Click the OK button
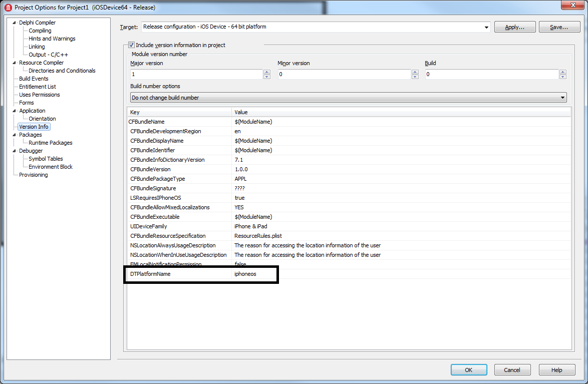The width and height of the screenshot is (588, 384). pos(468,370)
